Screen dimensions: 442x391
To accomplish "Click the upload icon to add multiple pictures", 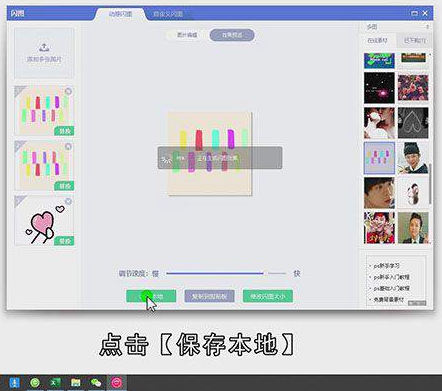I will pyautogui.click(x=44, y=47).
